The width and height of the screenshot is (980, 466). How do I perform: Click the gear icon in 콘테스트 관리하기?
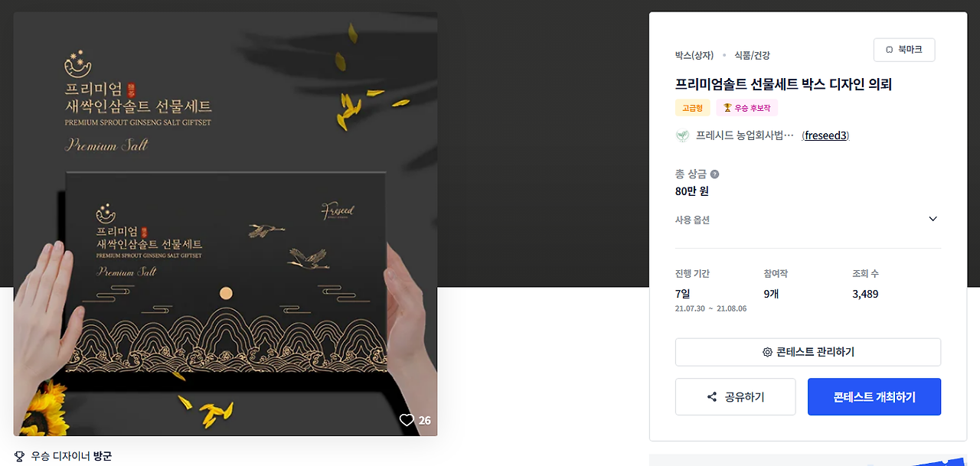(x=767, y=353)
